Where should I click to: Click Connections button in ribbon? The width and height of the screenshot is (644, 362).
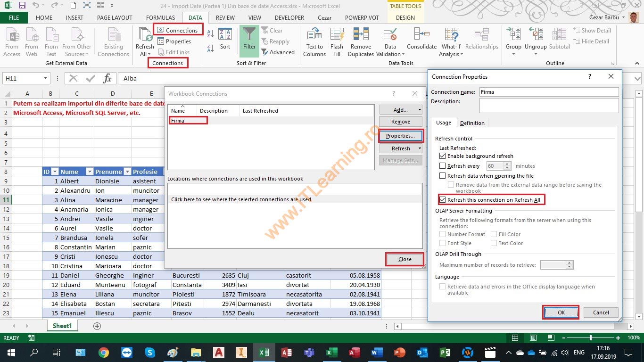[x=178, y=30]
